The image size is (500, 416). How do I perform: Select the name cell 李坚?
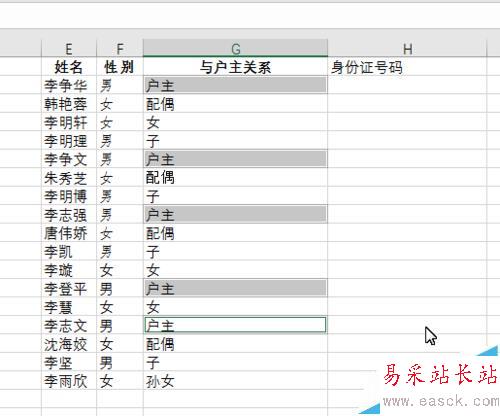[69, 362]
